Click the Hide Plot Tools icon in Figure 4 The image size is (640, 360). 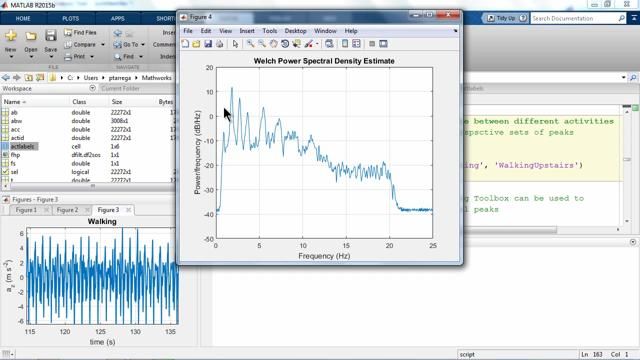click(372, 44)
